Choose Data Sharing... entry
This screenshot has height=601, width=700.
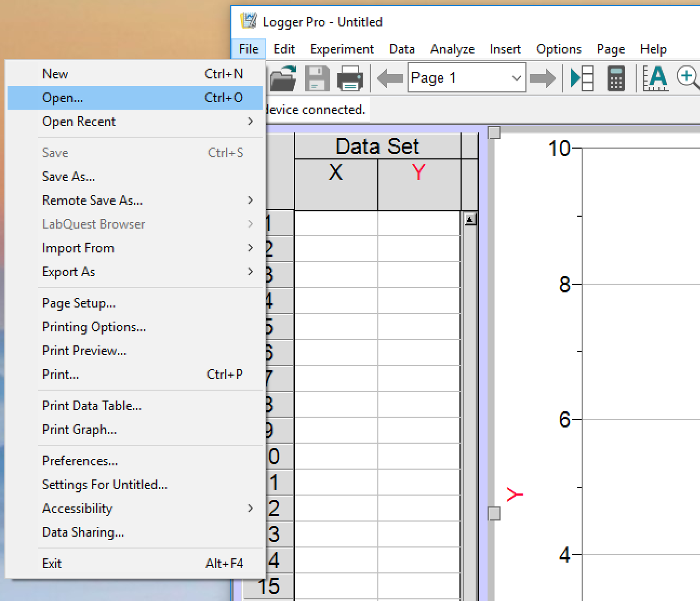coord(135,532)
